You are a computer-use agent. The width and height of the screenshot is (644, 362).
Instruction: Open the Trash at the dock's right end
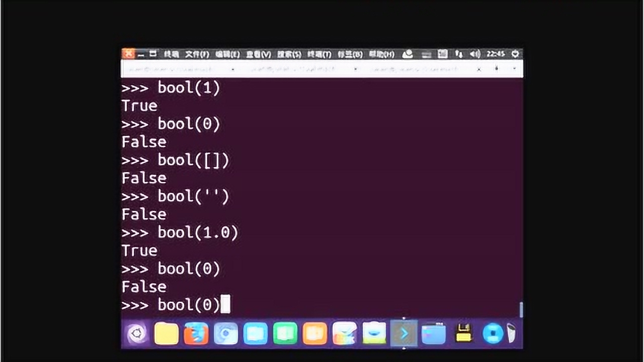(511, 333)
